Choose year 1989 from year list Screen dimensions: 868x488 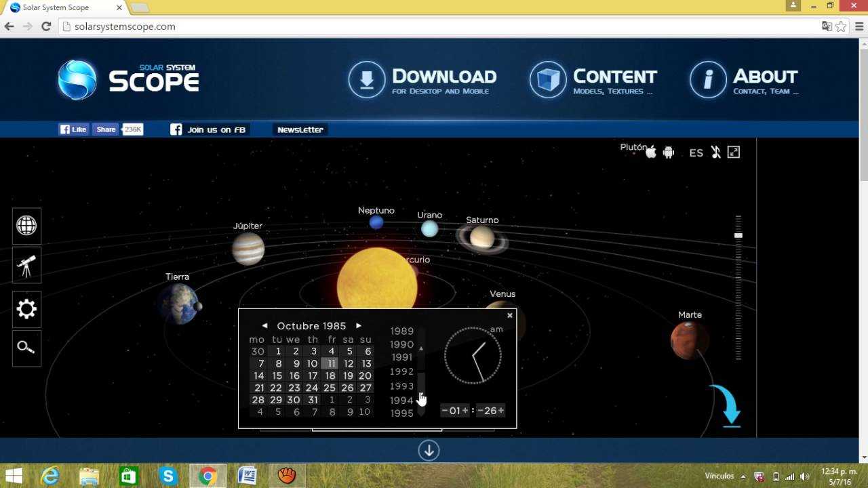tap(402, 331)
